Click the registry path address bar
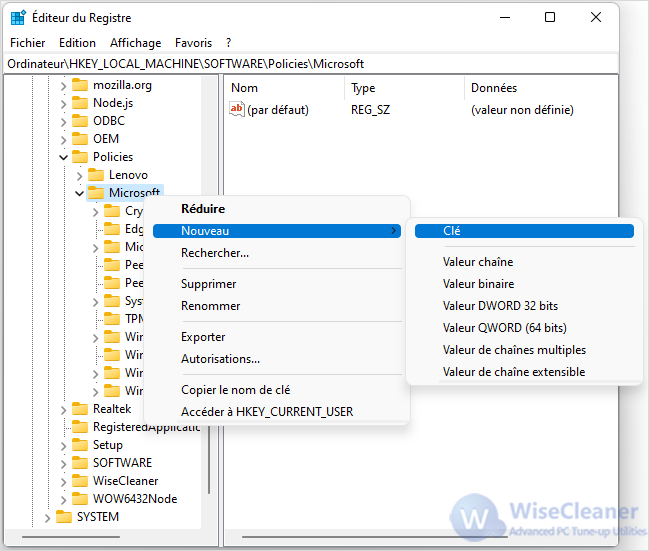649x551 pixels. pos(311,64)
